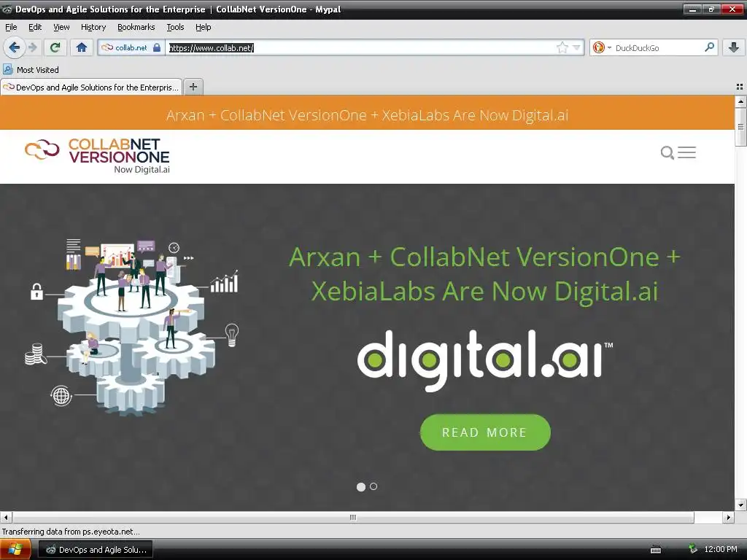
Task: Focus the DuckDuckGo search field
Action: pos(657,47)
